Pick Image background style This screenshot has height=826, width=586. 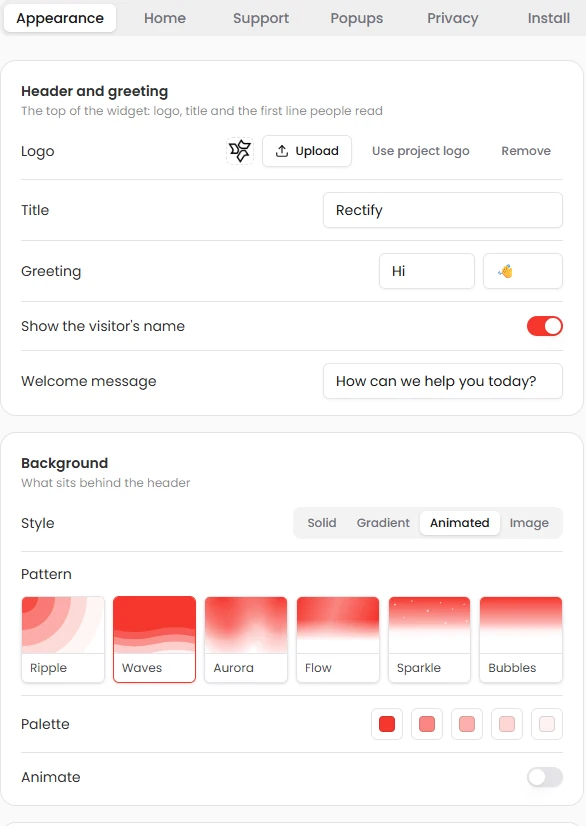tap(529, 523)
